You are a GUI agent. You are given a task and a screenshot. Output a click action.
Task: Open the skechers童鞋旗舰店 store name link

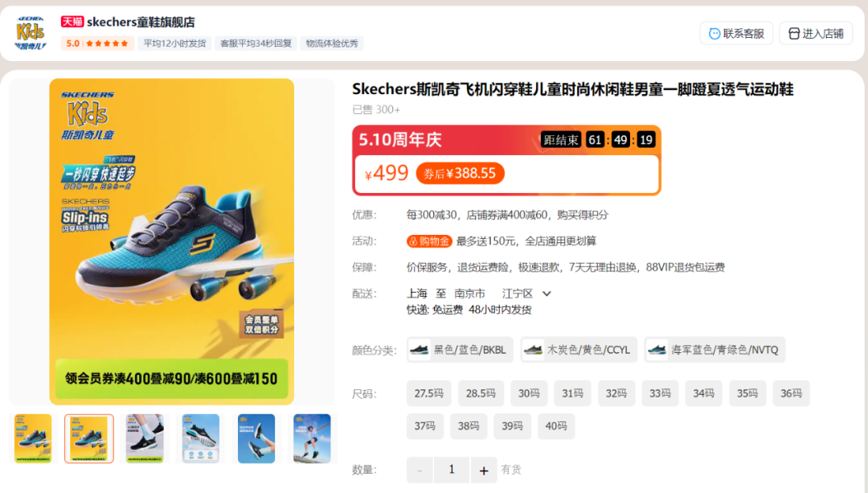(x=141, y=23)
